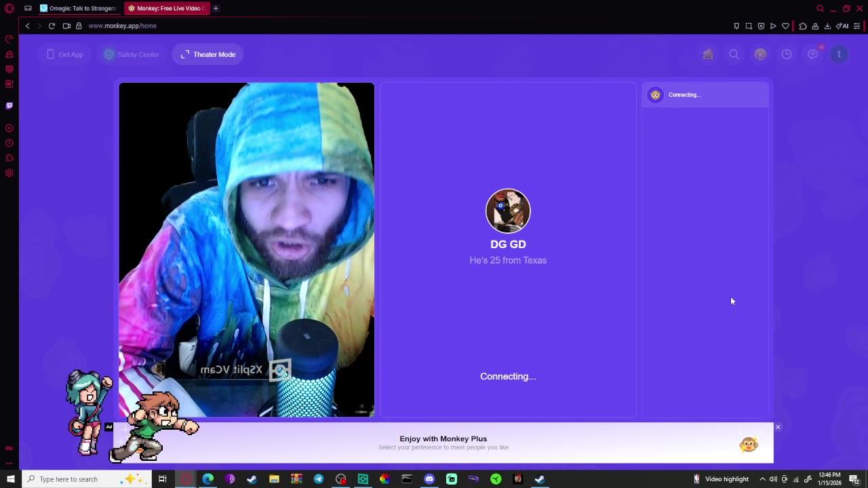Open Discord from the taskbar

429,479
